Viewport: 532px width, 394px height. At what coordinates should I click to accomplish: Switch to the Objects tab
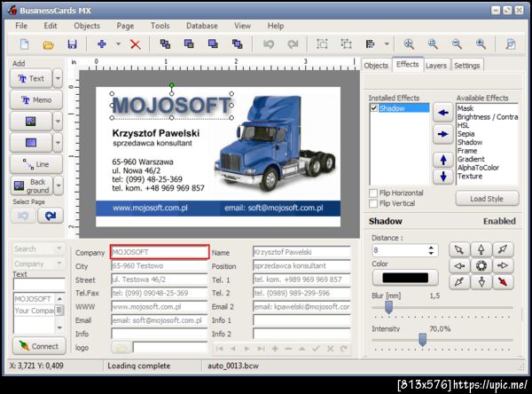[376, 66]
